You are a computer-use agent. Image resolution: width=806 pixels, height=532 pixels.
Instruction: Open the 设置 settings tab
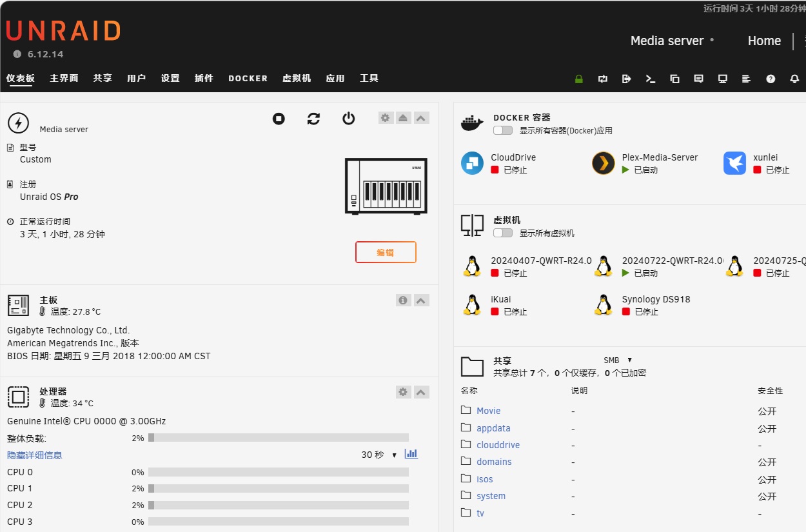click(170, 78)
